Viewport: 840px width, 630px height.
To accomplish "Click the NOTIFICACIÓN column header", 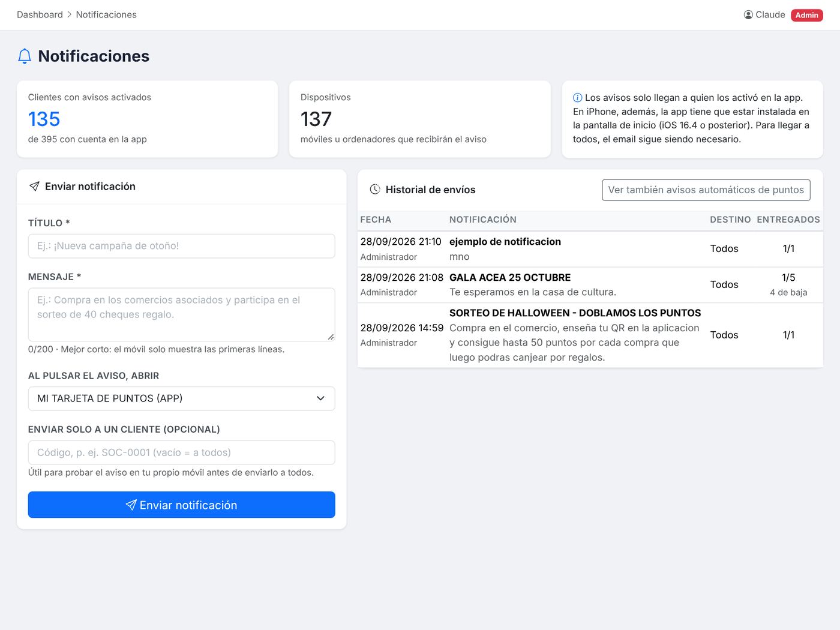I will click(482, 220).
